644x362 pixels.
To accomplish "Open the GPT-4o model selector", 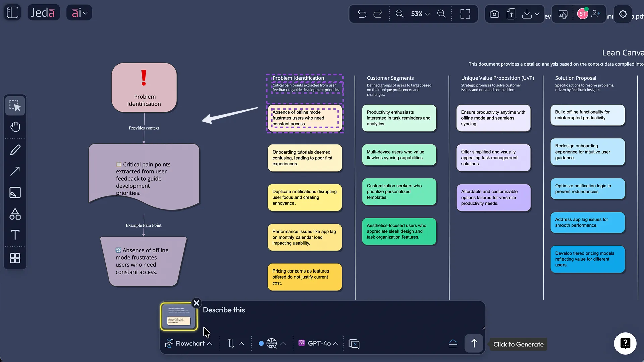I will [x=317, y=343].
